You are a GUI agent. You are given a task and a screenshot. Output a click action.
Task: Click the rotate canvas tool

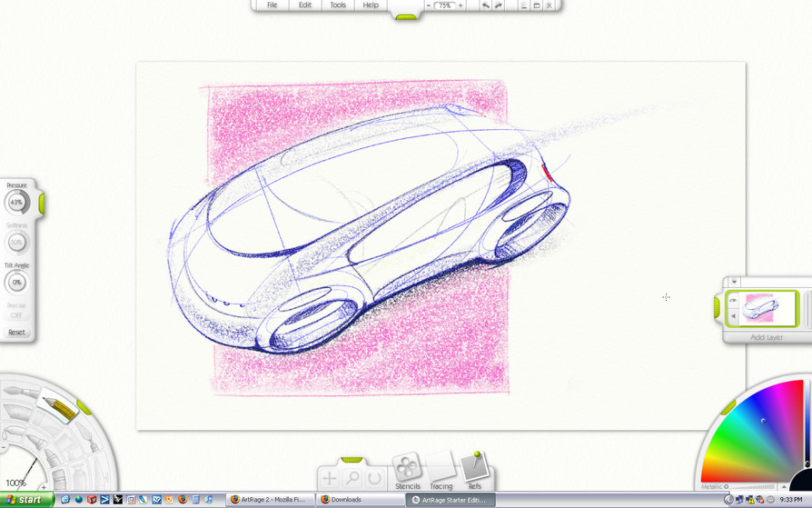point(373,478)
